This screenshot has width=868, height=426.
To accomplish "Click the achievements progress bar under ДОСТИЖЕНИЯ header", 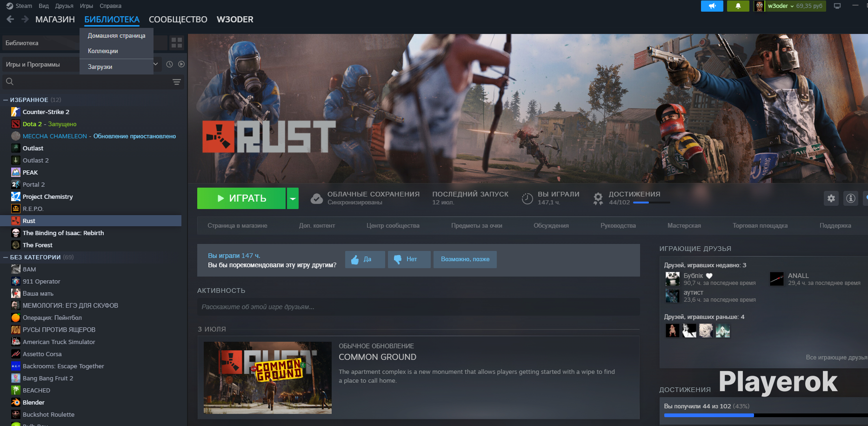I will (652, 203).
